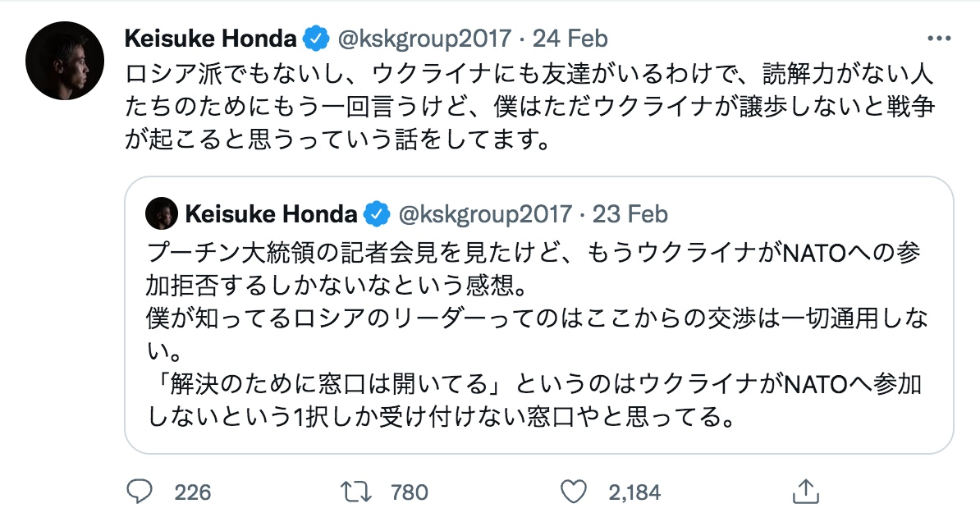Open Keisuke Honda profile name link
This screenshot has height=522, width=980.
point(210,39)
